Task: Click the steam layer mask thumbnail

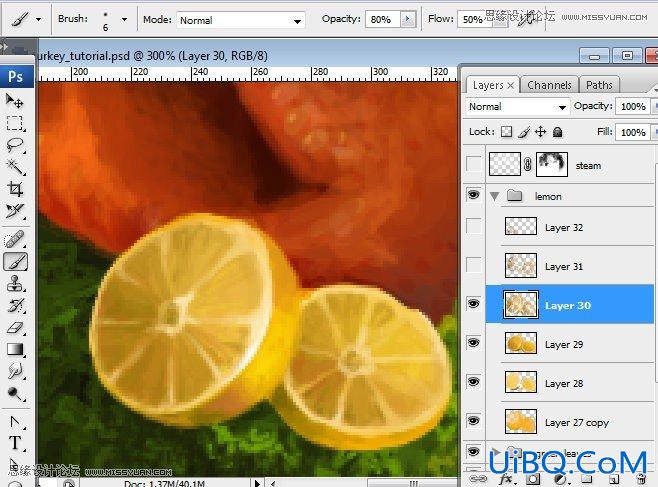Action: (552, 164)
